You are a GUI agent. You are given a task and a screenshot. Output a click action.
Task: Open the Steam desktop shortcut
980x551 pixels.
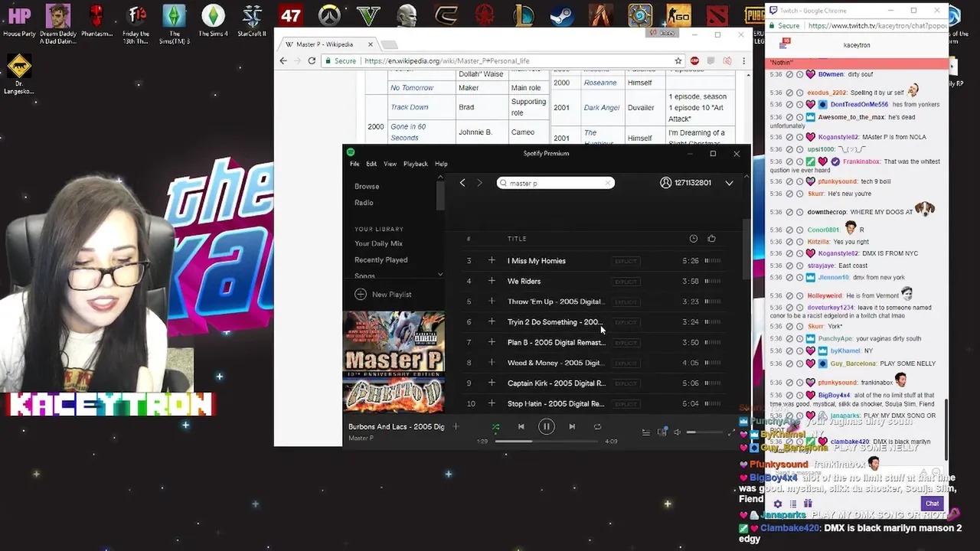click(x=563, y=15)
